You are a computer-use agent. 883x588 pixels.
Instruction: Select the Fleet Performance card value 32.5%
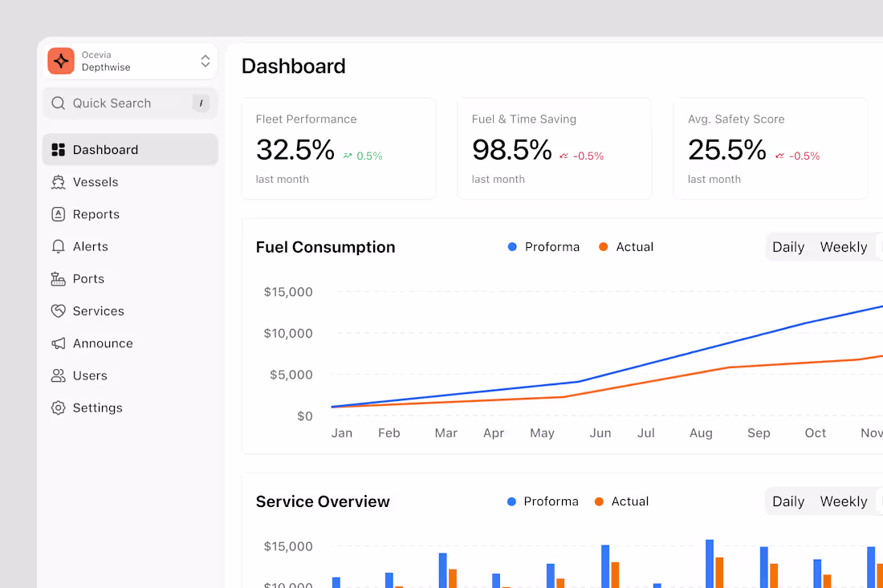click(x=295, y=150)
